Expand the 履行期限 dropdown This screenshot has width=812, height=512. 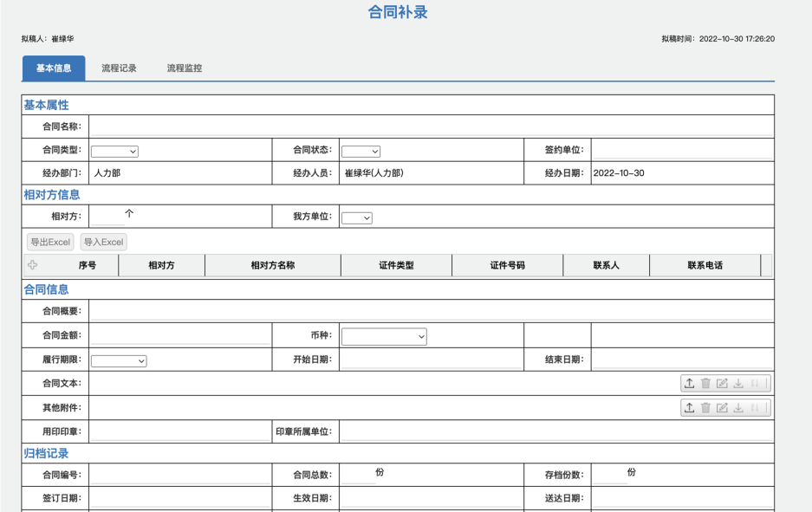(x=119, y=360)
